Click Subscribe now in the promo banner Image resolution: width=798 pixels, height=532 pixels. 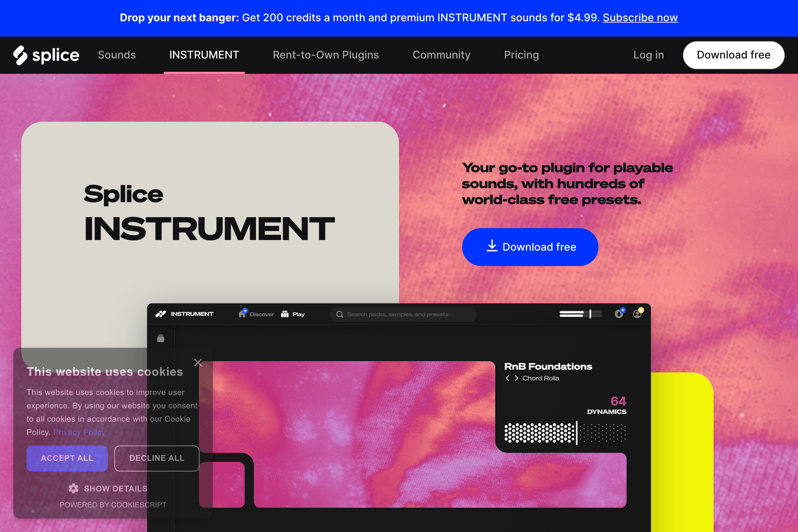pos(640,18)
